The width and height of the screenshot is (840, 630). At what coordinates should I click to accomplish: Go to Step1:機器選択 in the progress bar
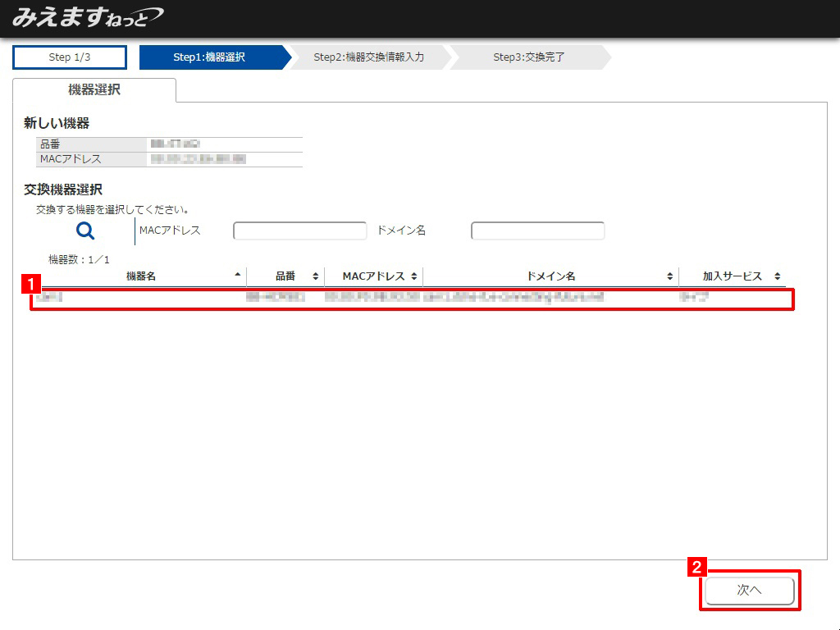pos(209,57)
